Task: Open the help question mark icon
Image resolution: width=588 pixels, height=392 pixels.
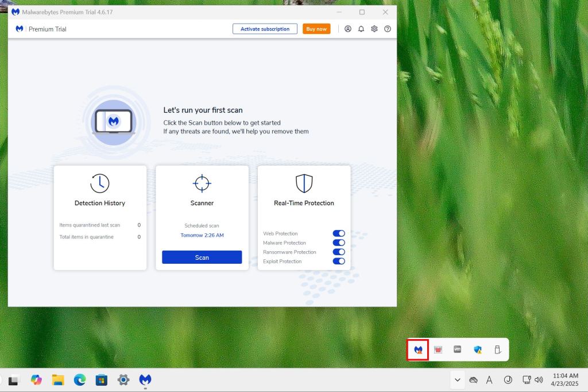Action: (388, 29)
